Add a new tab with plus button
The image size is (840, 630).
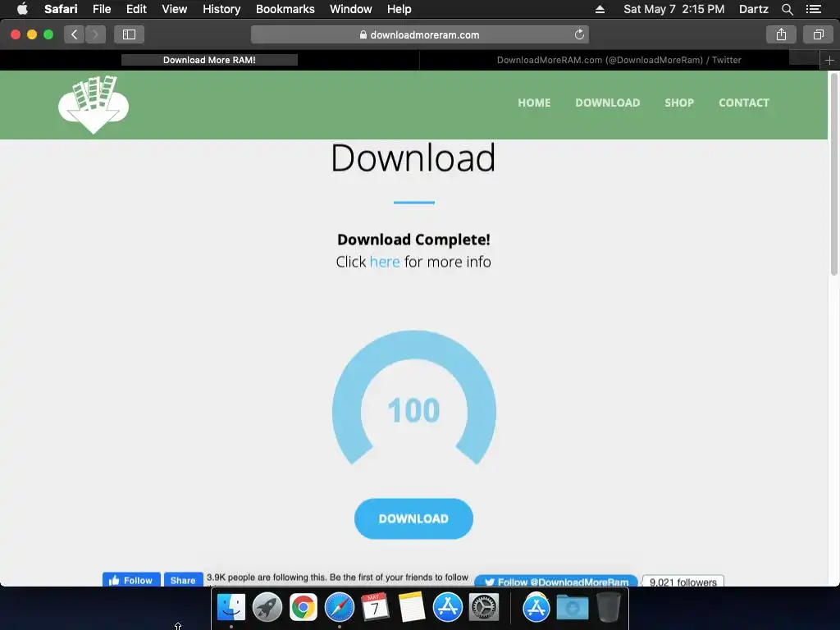(x=829, y=60)
